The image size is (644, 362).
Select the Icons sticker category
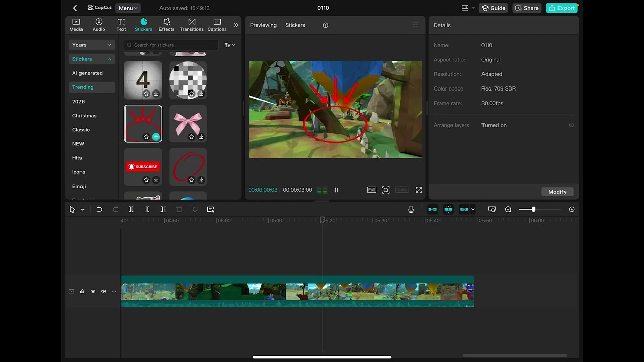[x=79, y=172]
